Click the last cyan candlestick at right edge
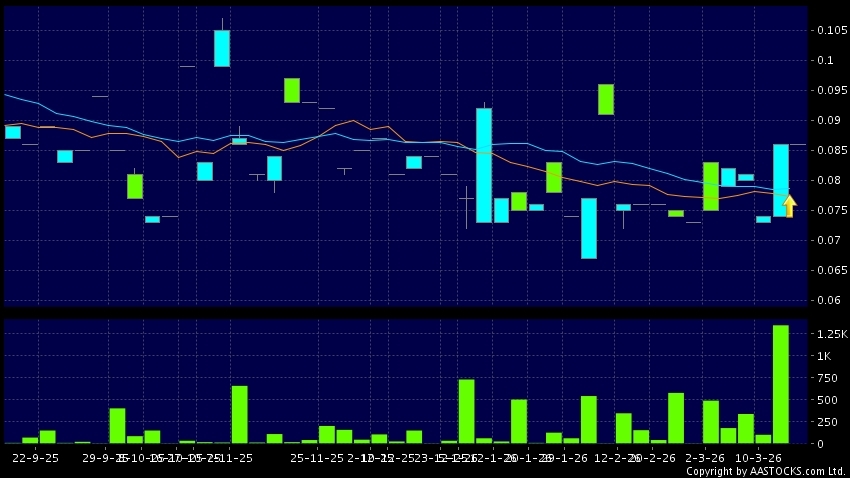 (780, 180)
